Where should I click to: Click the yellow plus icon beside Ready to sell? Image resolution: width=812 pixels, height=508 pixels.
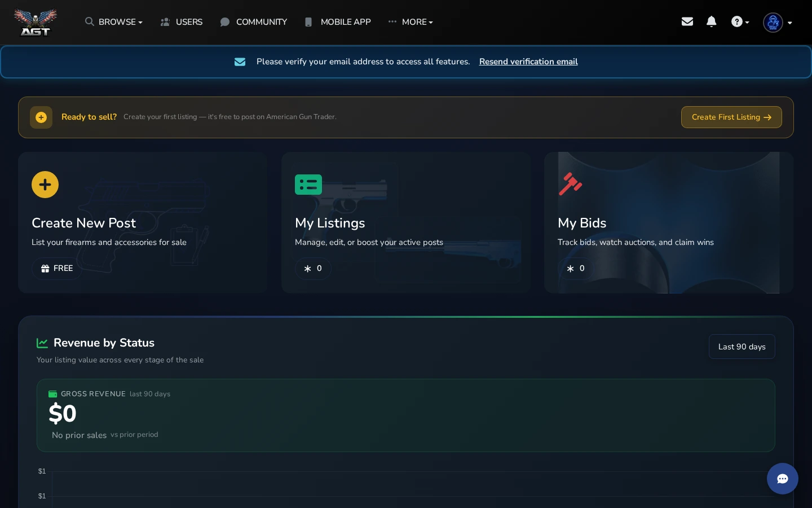41,117
